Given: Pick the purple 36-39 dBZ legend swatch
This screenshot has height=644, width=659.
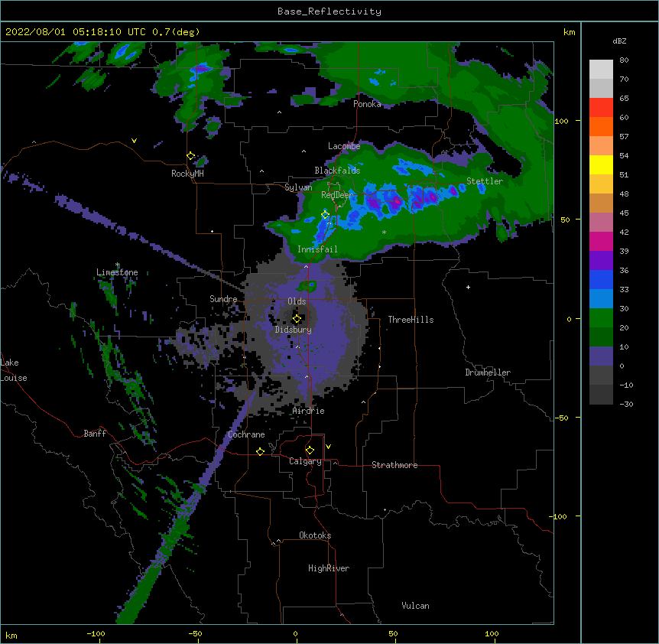Looking at the screenshot, I should 601,261.
